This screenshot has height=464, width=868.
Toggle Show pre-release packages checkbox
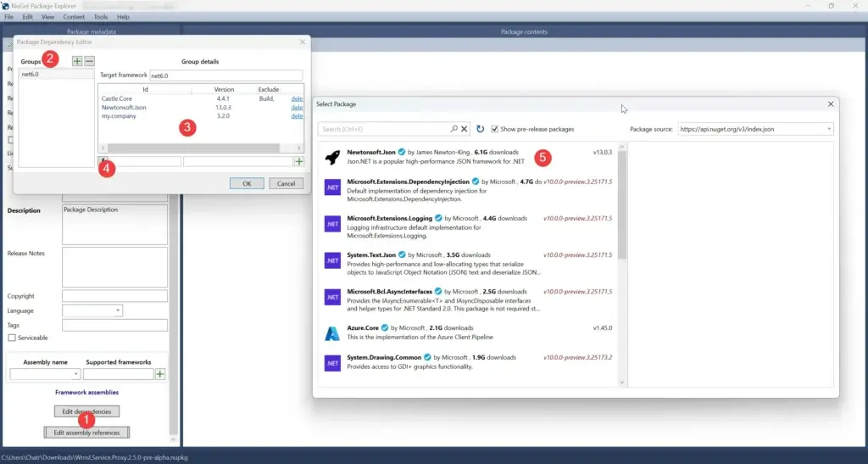494,129
